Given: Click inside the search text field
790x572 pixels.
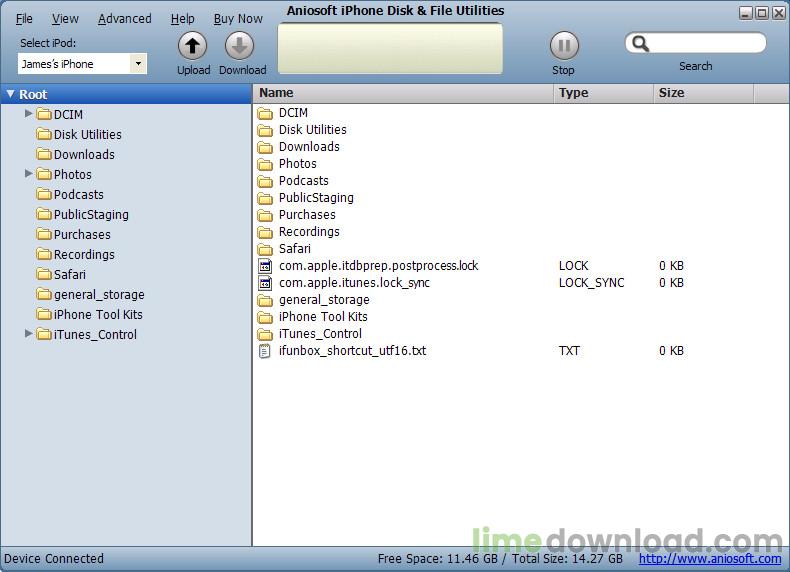Looking at the screenshot, I should pos(707,43).
